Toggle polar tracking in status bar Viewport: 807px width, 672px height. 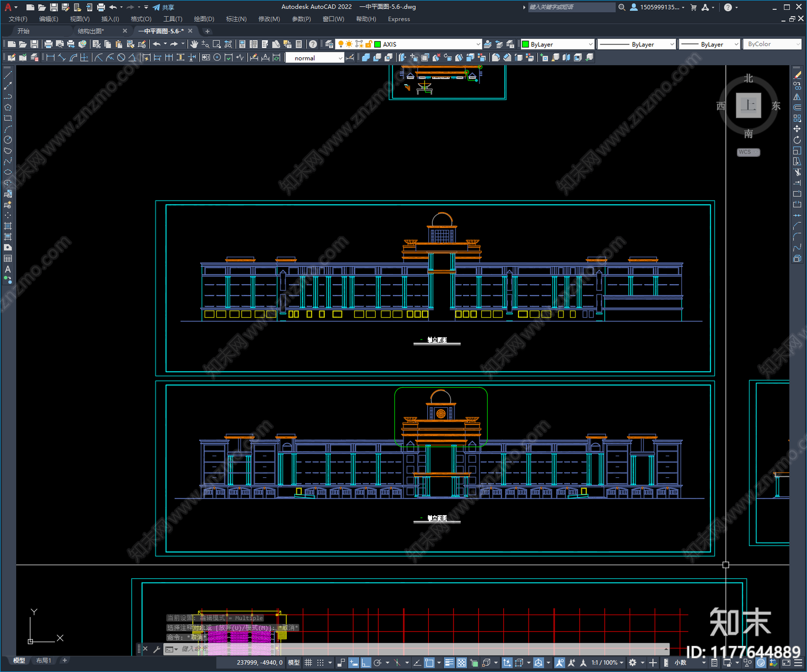pos(377,662)
